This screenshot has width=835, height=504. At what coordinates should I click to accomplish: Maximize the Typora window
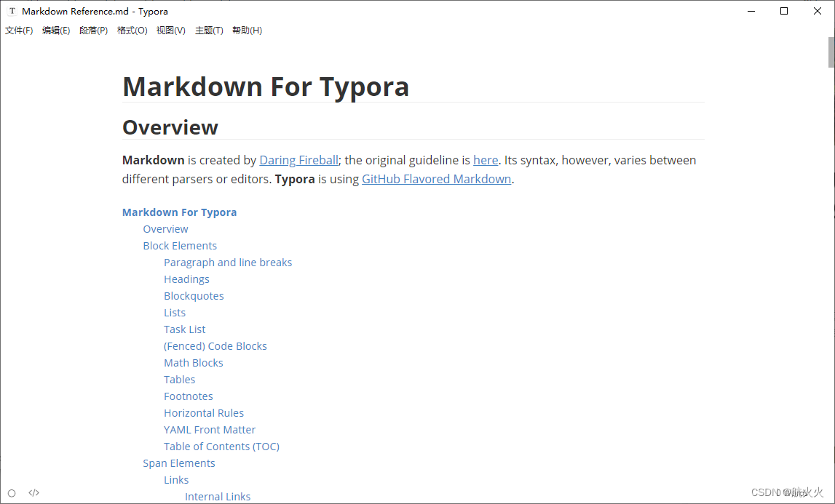click(784, 11)
